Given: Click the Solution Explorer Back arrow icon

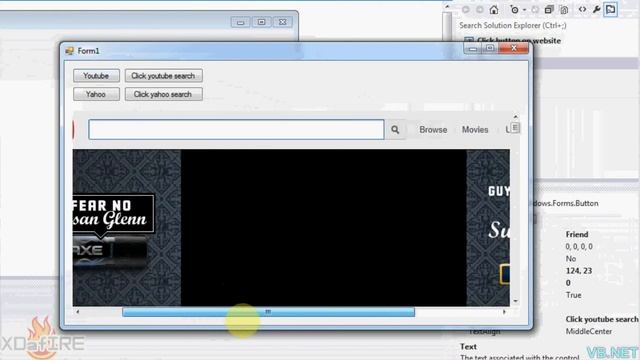Looking at the screenshot, I should 466,10.
